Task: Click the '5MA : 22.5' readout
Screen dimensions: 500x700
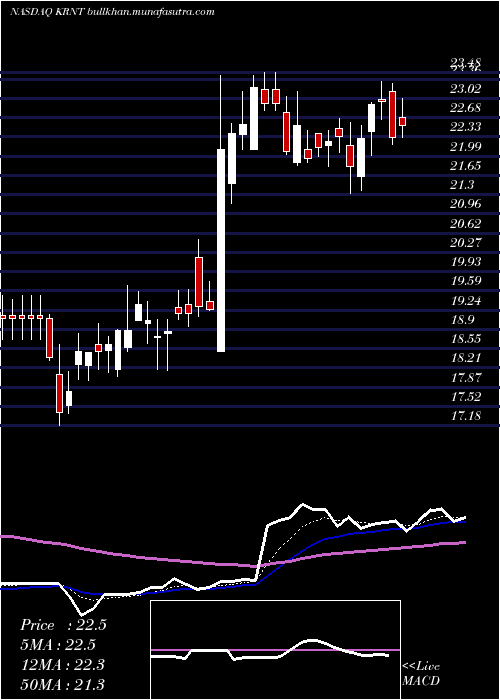Action: 58,645
